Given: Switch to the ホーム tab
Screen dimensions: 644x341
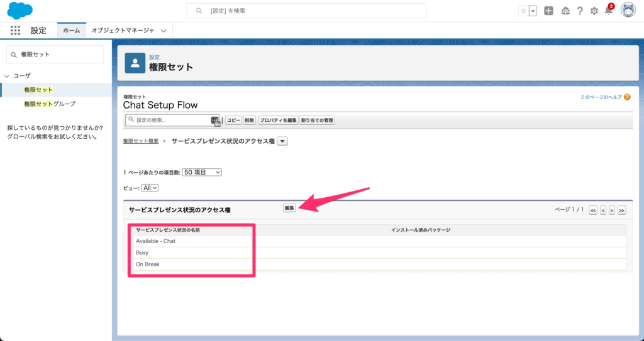Looking at the screenshot, I should (x=72, y=30).
